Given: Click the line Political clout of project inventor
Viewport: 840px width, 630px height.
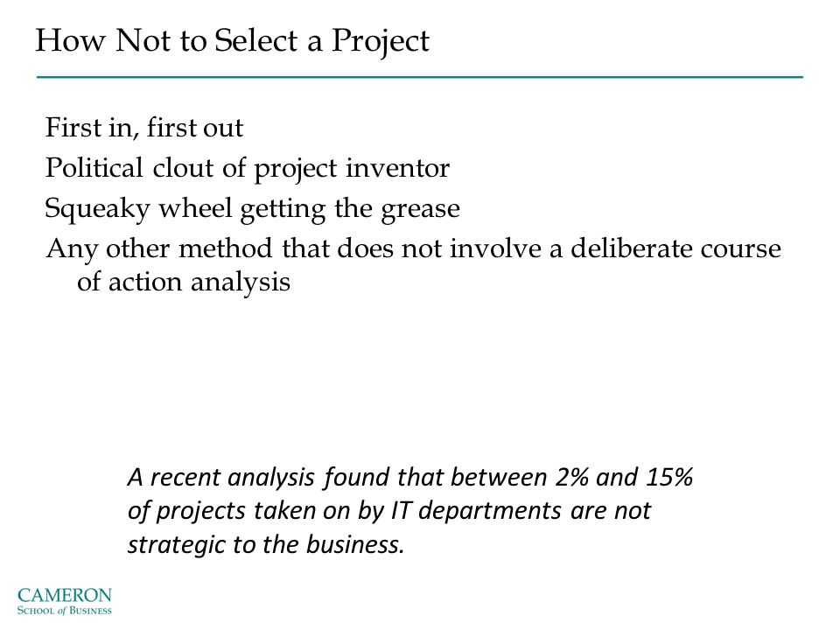Looking at the screenshot, I should pyautogui.click(x=247, y=168).
